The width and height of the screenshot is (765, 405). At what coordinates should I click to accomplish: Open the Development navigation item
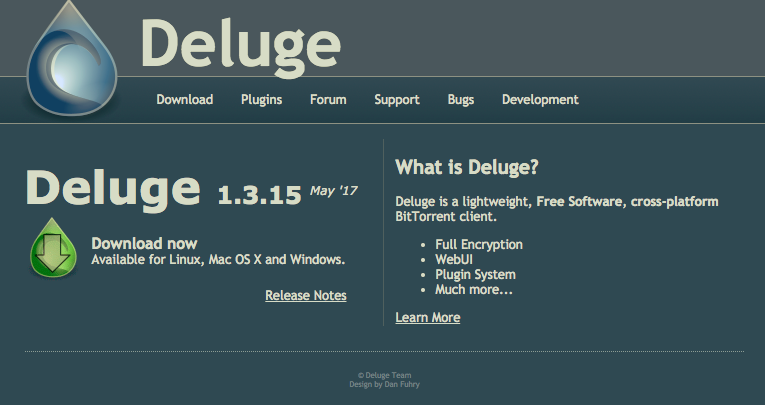click(540, 100)
